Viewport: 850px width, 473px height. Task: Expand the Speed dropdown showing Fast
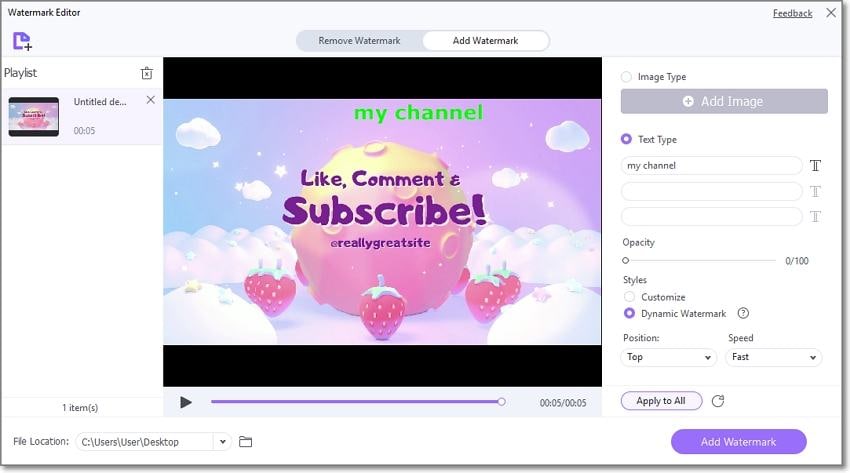pos(774,357)
